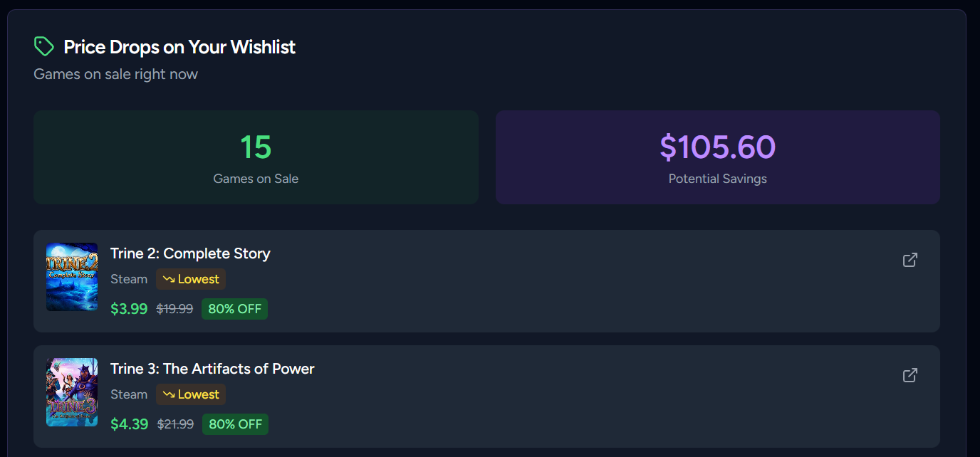Click the 80% OFF badge for Trine 2

[234, 309]
